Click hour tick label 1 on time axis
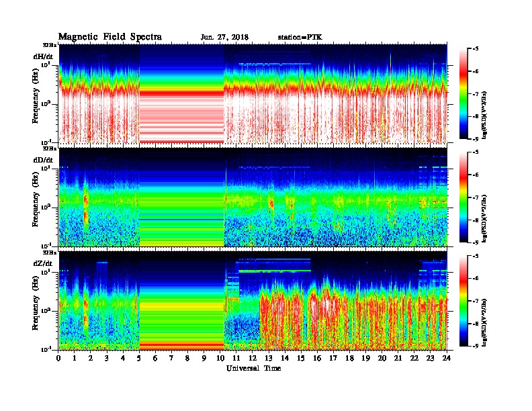This screenshot has height=411, width=532. pyautogui.click(x=75, y=358)
